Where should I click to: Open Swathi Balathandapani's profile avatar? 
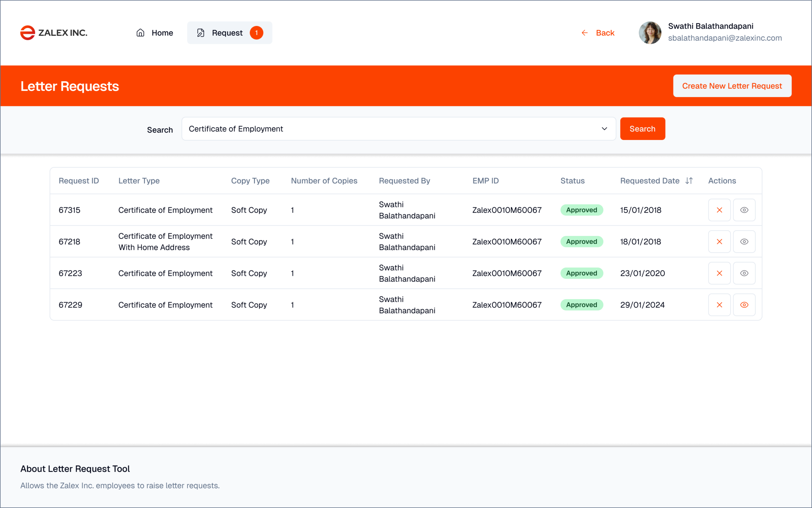tap(650, 33)
